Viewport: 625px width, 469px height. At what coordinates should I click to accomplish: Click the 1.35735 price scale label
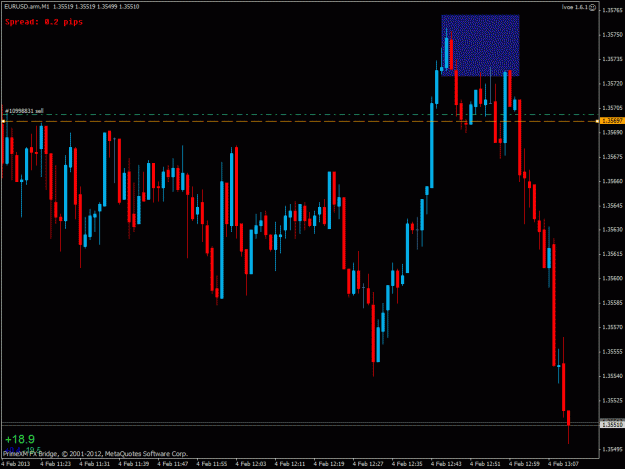(613, 59)
